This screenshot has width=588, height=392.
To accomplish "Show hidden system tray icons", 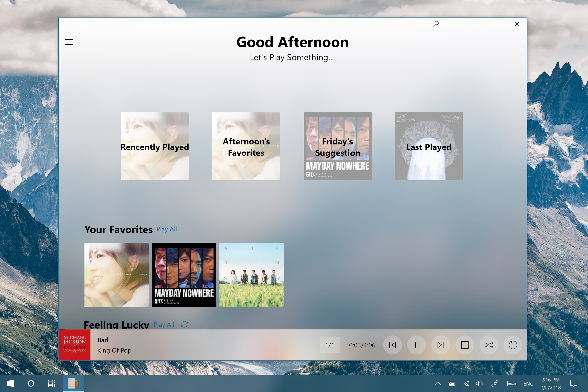I will [x=438, y=383].
